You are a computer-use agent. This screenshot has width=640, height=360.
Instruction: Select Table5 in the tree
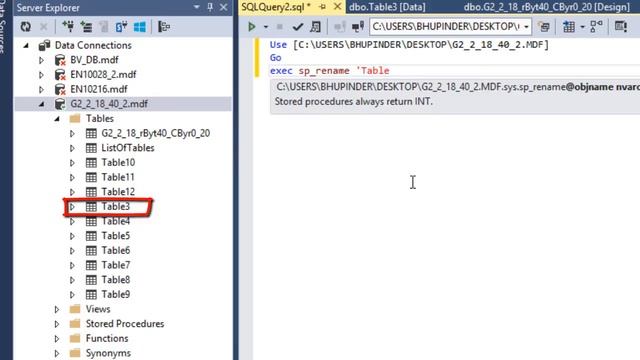[x=116, y=236]
